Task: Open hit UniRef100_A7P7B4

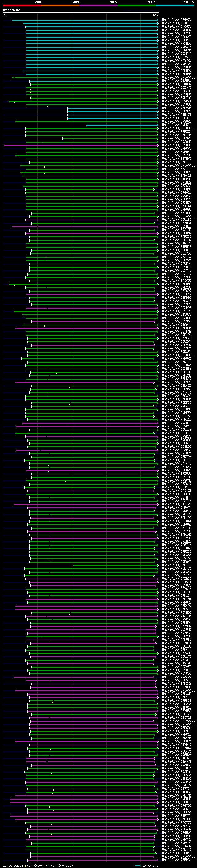Action: (x=177, y=135)
